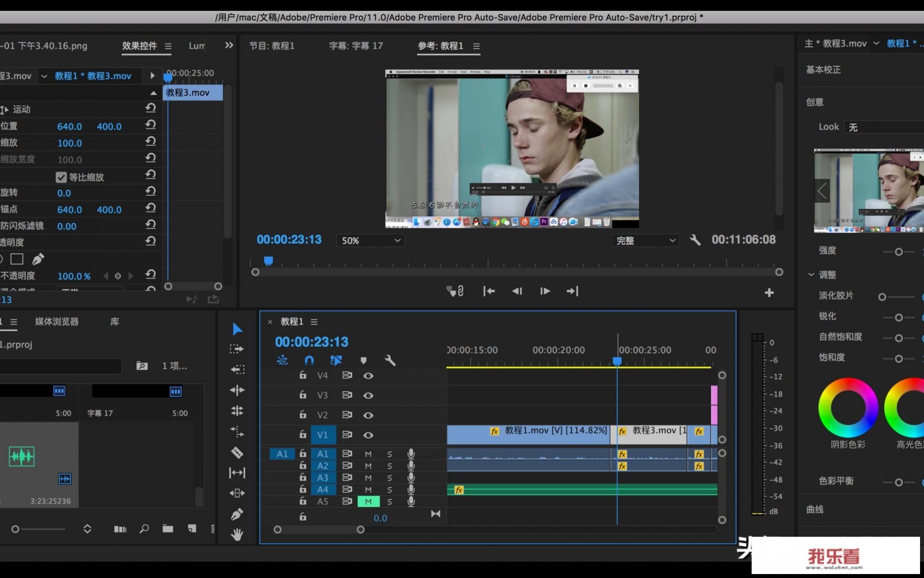Open the Libraries tab
Image resolution: width=924 pixels, height=578 pixels.
tap(115, 322)
